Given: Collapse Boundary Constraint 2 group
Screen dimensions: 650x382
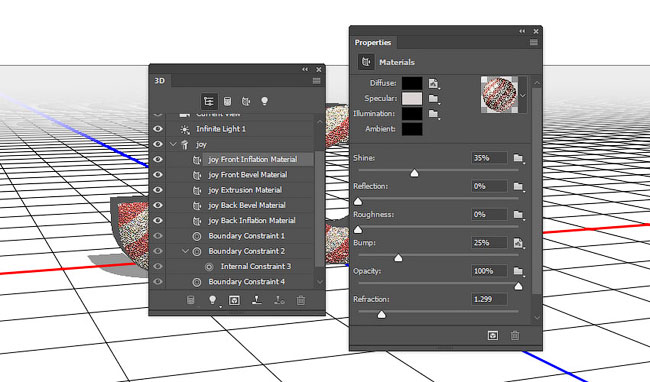Looking at the screenshot, I should 186,251.
